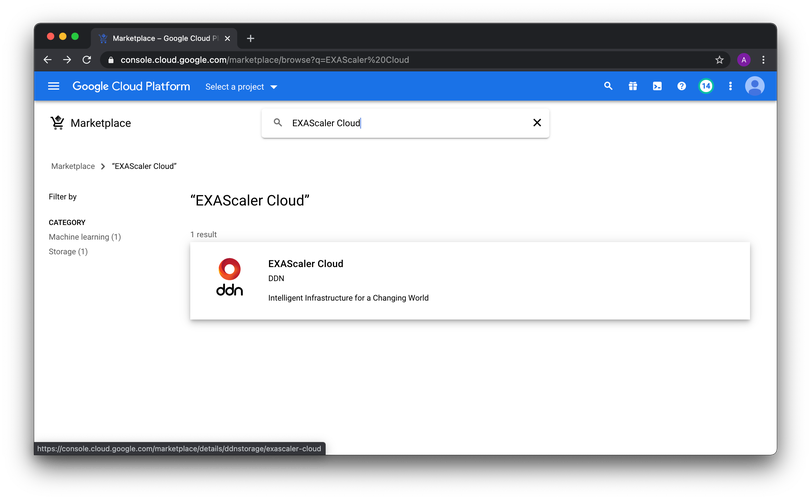Maximize window with green button
This screenshot has width=811, height=500.
point(75,36)
